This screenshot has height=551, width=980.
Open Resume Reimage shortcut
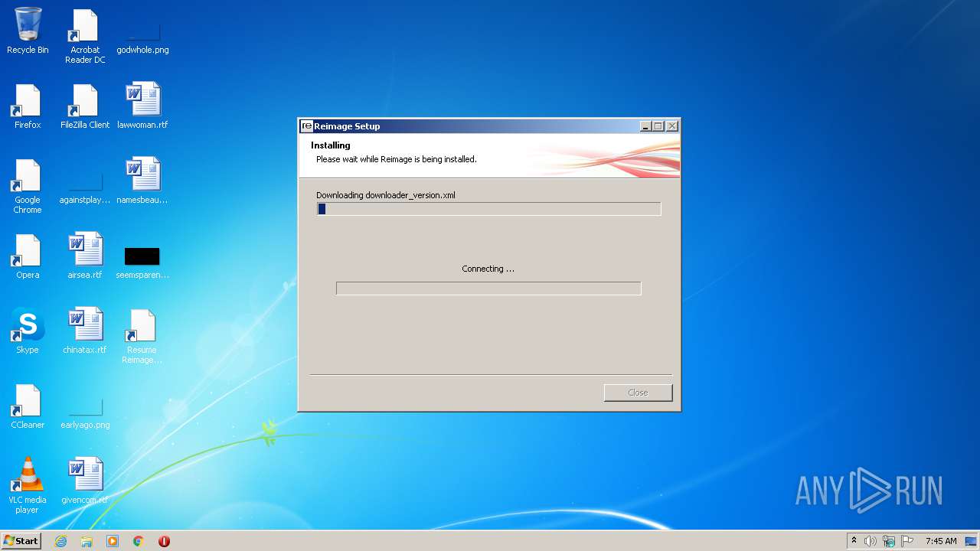142,337
